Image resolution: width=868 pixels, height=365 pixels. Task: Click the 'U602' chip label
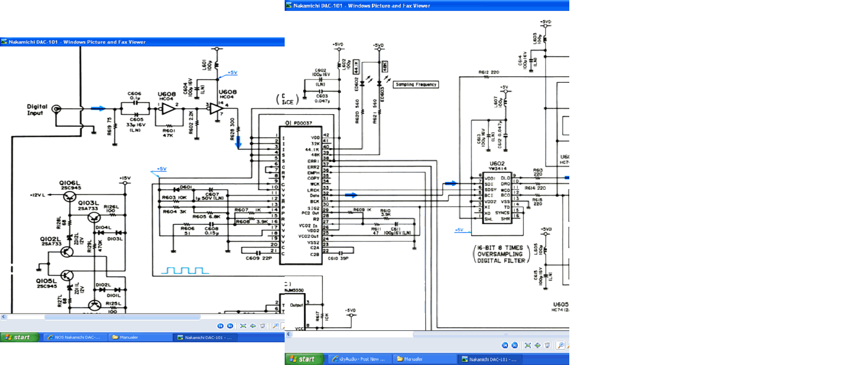[x=497, y=163]
